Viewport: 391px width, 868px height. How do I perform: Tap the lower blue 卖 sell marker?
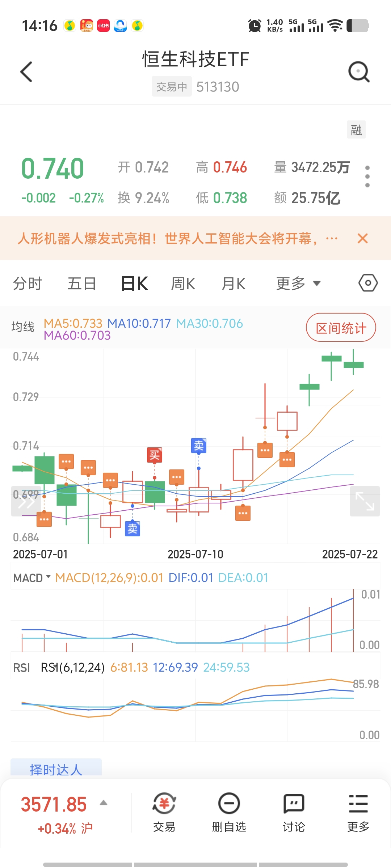coord(133,528)
